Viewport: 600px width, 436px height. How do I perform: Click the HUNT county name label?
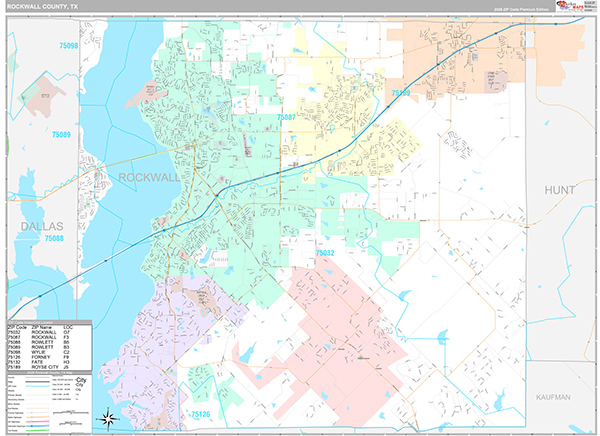pos(559,190)
